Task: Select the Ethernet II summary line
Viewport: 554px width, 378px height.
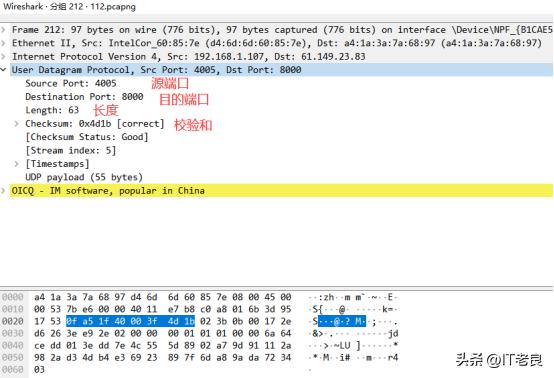Action: [x=282, y=43]
